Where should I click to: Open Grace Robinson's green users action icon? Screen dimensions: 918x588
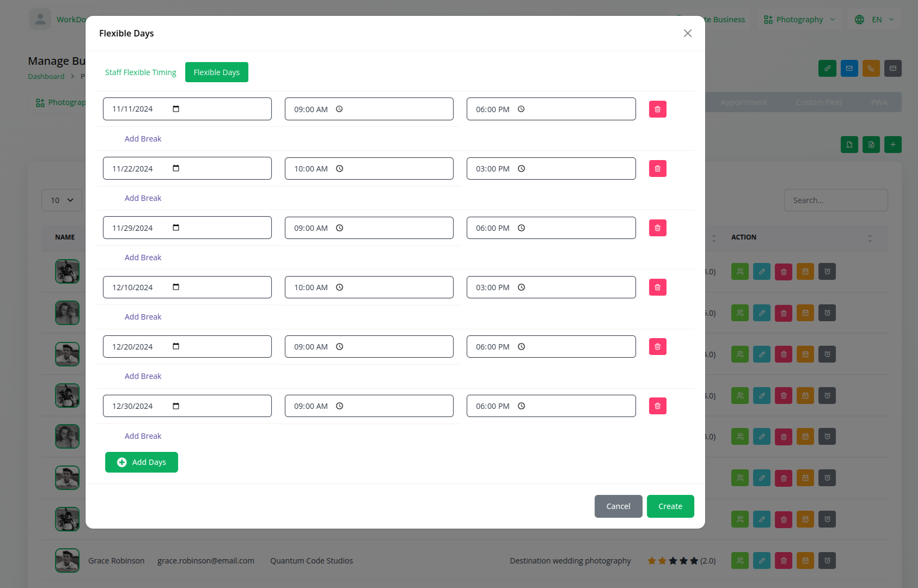[x=739, y=561]
